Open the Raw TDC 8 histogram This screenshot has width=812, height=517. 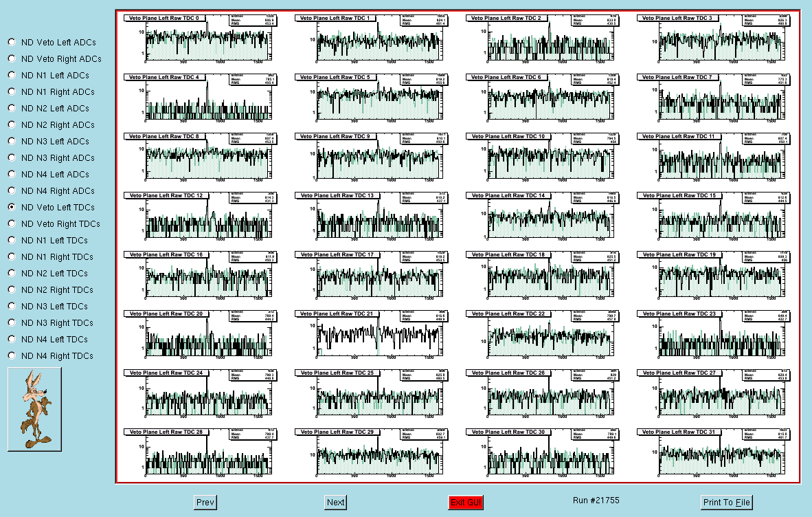(x=201, y=159)
